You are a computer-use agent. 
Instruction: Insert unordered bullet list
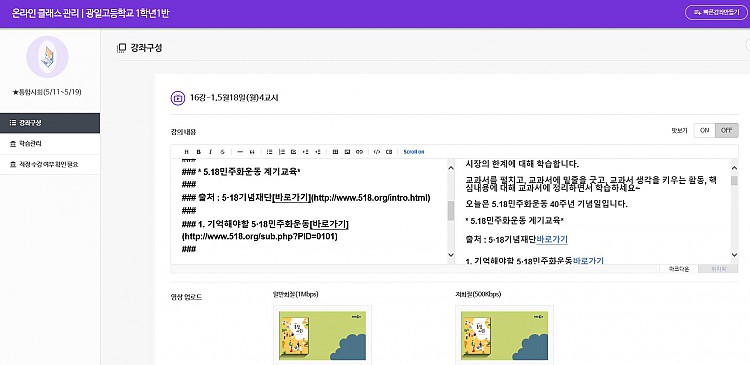[x=269, y=152]
